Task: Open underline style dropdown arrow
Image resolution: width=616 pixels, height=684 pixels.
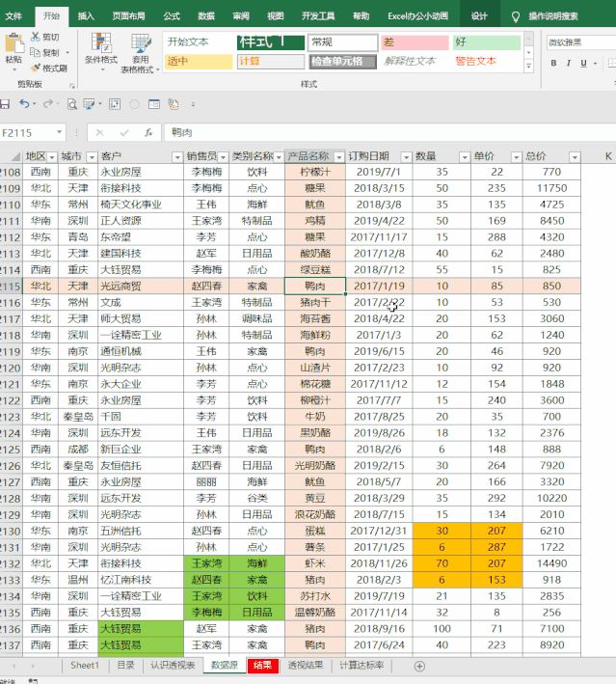Action: 595,64
